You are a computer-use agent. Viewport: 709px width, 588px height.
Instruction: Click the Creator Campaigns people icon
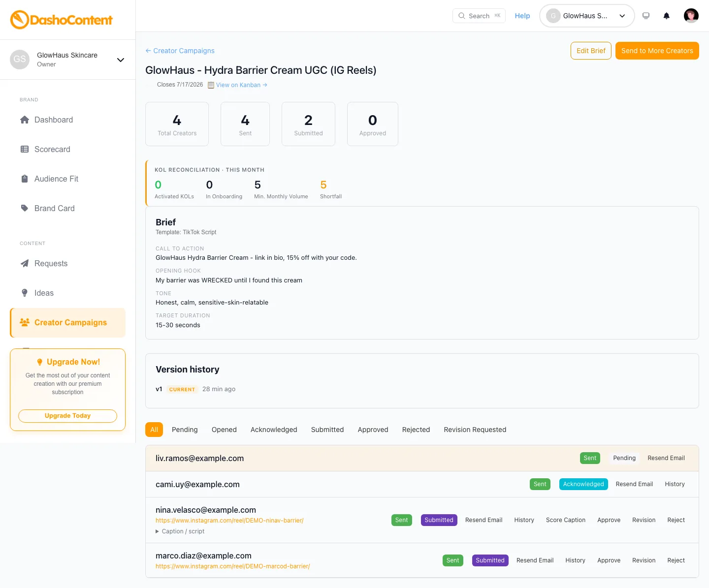coord(25,322)
